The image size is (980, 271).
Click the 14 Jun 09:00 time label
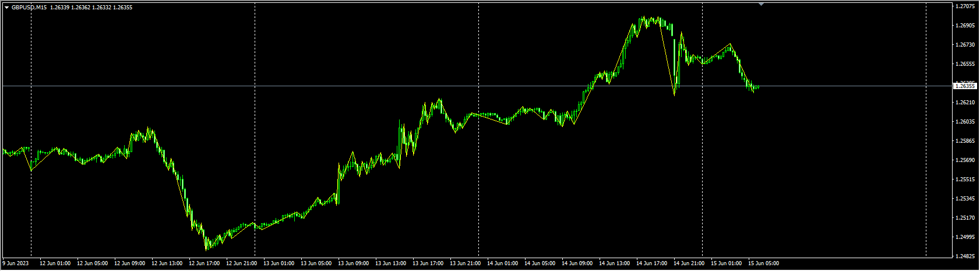(x=577, y=263)
